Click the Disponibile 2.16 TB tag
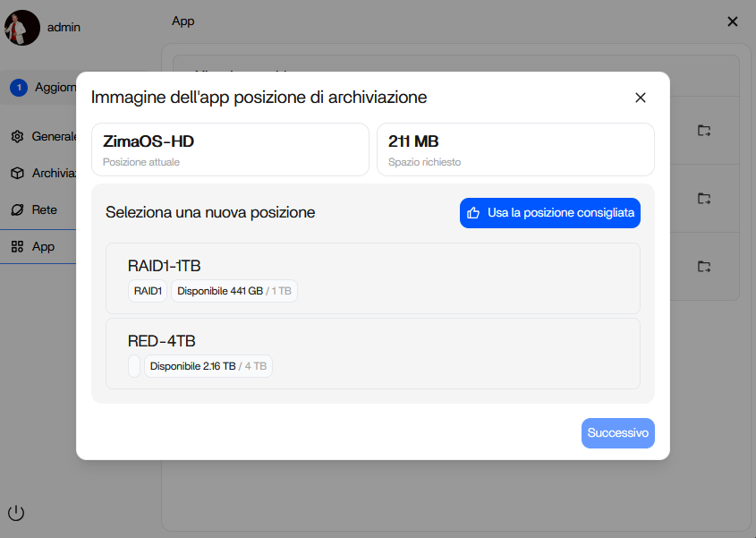The image size is (756, 538). pyautogui.click(x=208, y=366)
